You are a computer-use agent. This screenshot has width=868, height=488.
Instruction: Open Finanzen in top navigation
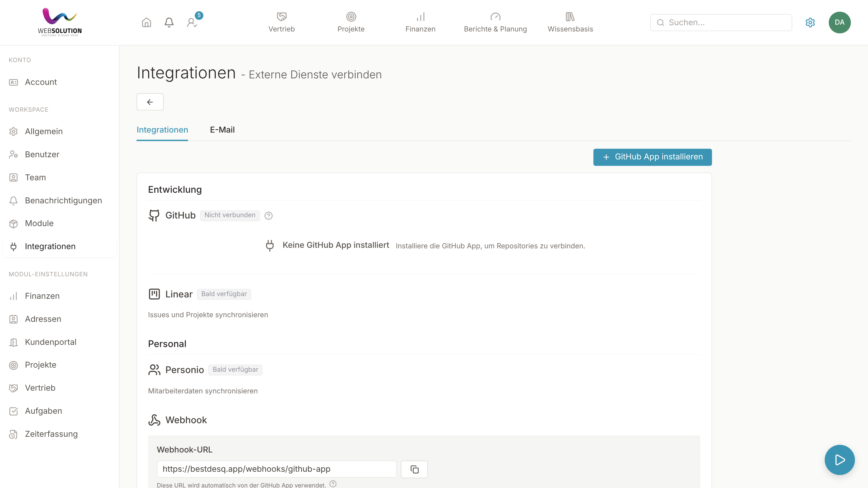420,22
